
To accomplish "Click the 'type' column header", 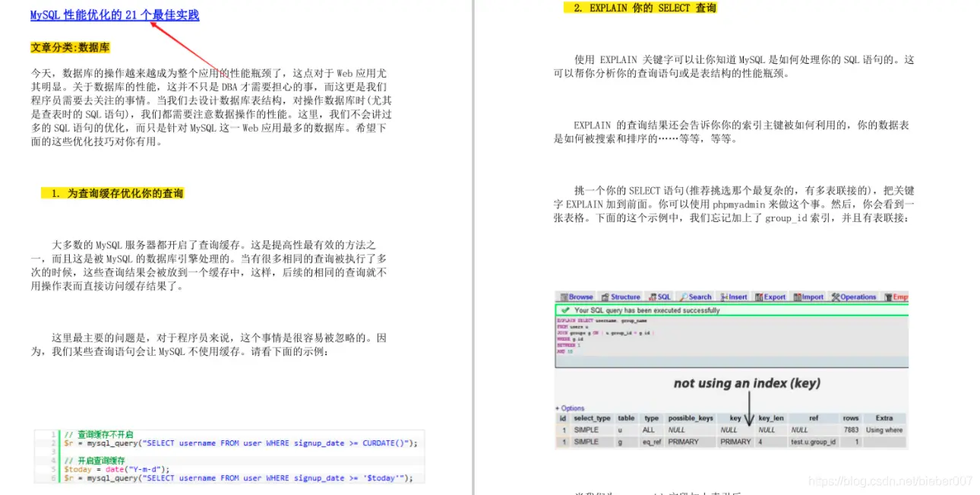I will click(652, 418).
